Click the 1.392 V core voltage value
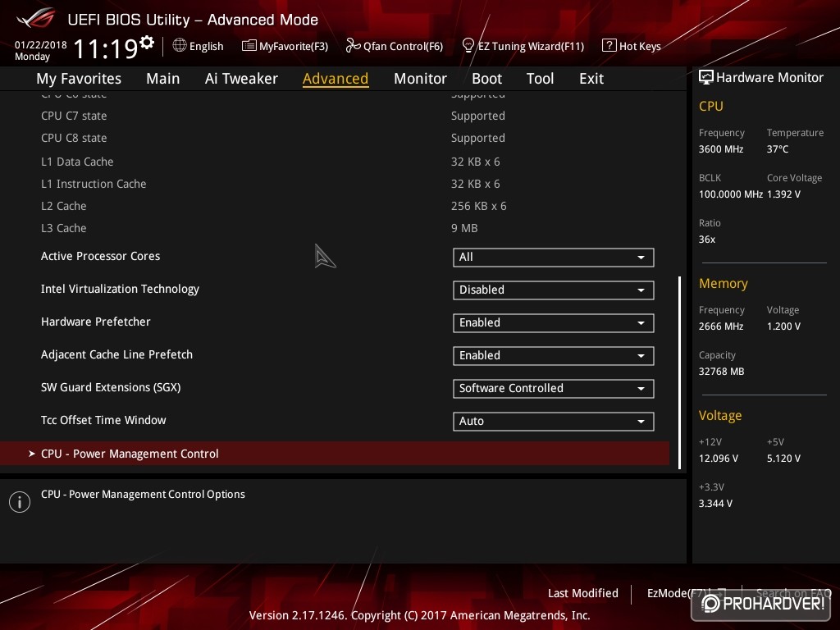 coord(783,194)
